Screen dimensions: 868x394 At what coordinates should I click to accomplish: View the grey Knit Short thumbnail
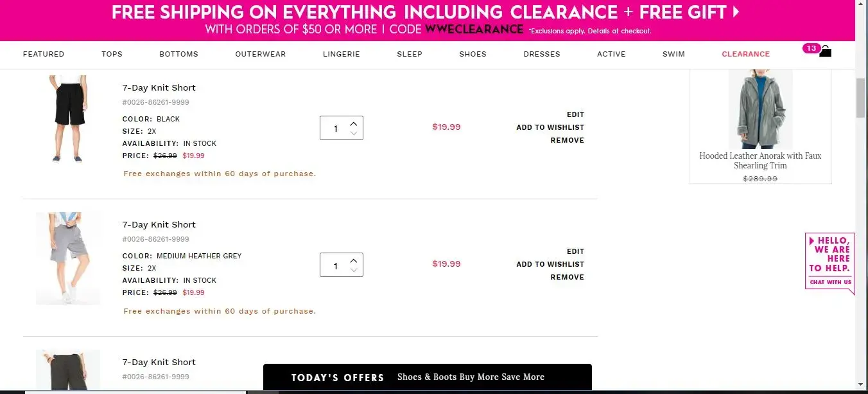pyautogui.click(x=68, y=258)
